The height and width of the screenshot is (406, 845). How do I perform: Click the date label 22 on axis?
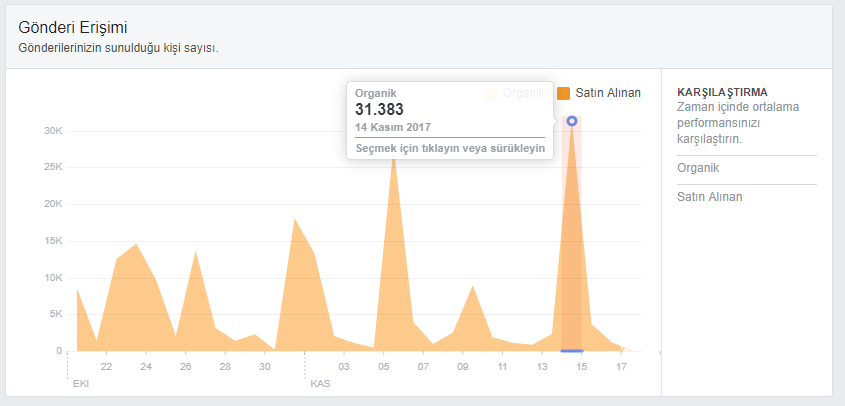107,367
